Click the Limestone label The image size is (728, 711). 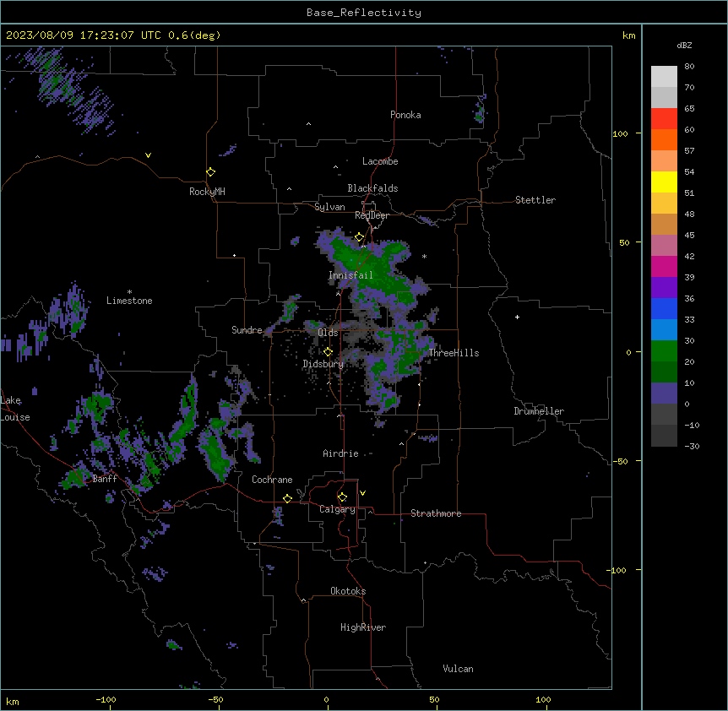(129, 301)
